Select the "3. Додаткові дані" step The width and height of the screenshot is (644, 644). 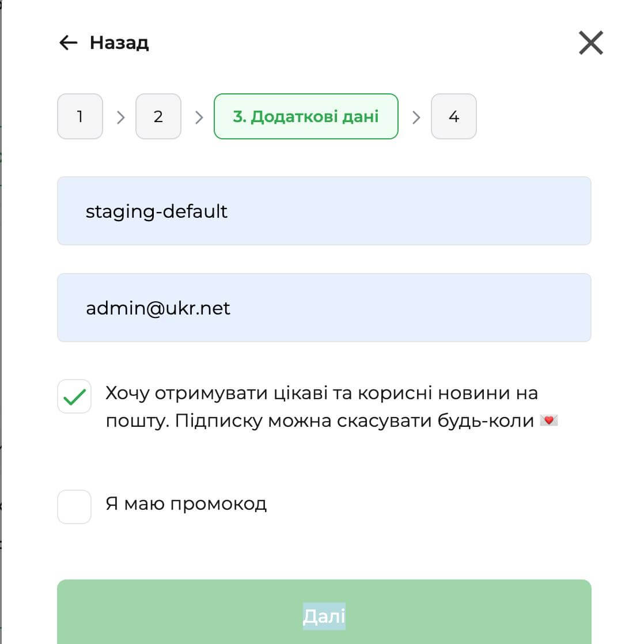[x=306, y=116]
